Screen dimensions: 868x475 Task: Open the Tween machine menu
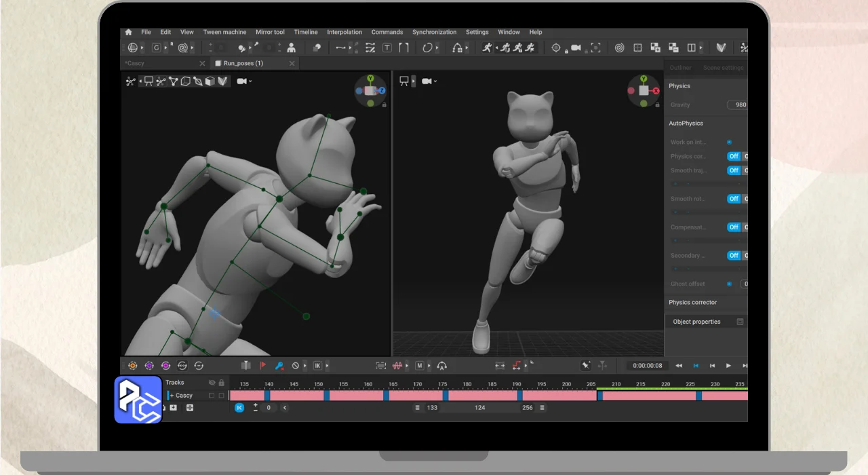tap(224, 32)
